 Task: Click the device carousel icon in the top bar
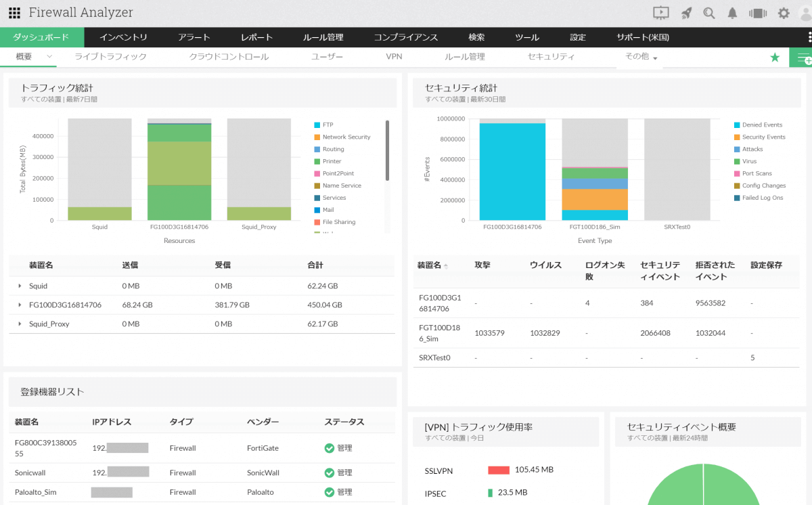(x=757, y=12)
